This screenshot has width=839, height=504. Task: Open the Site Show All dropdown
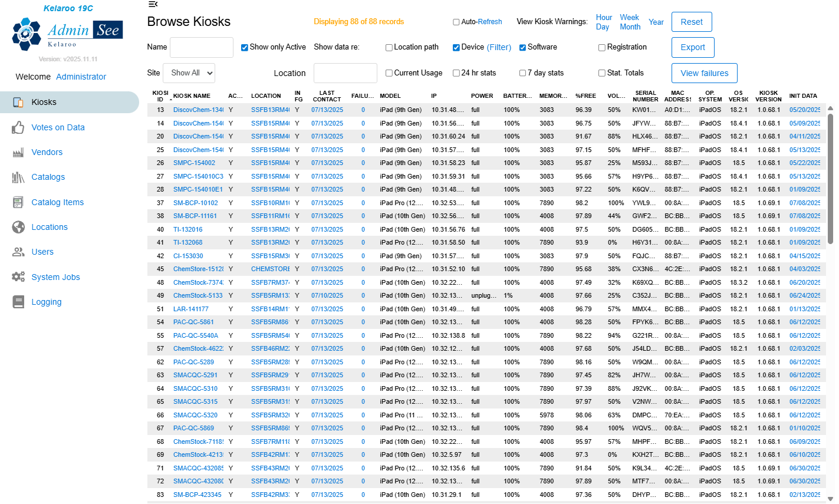coord(189,73)
